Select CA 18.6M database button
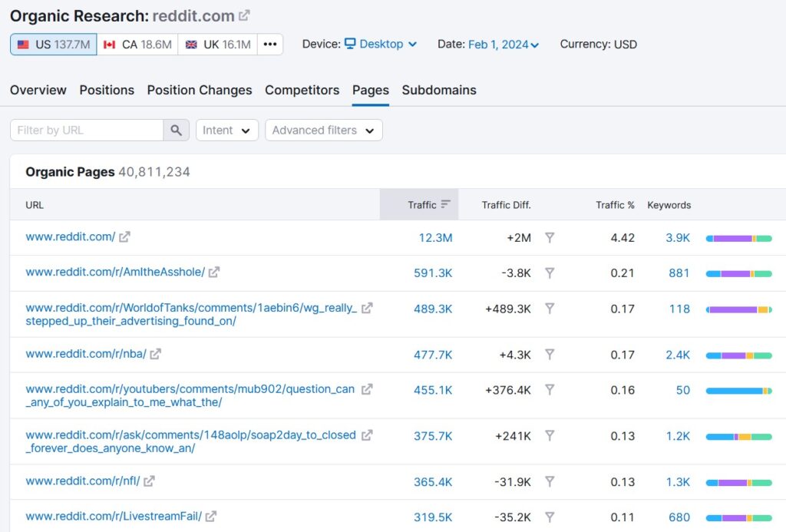Viewport: 786px width, 532px height. (x=137, y=44)
